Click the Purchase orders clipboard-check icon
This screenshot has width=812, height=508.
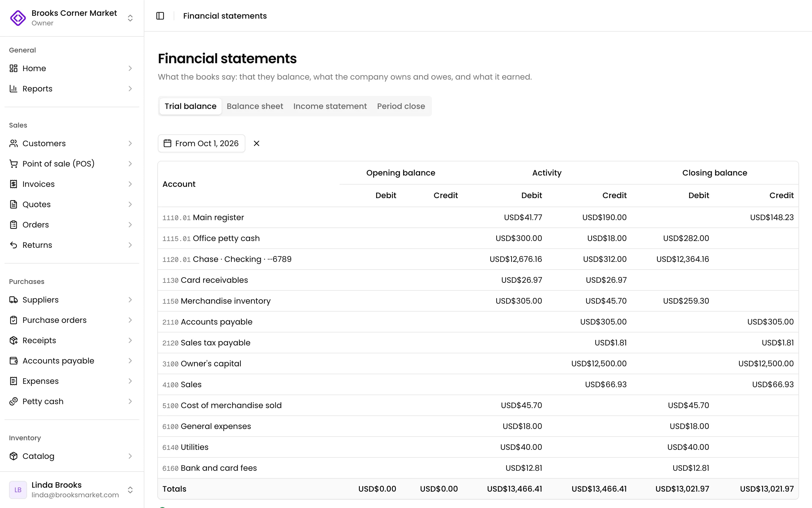click(14, 320)
